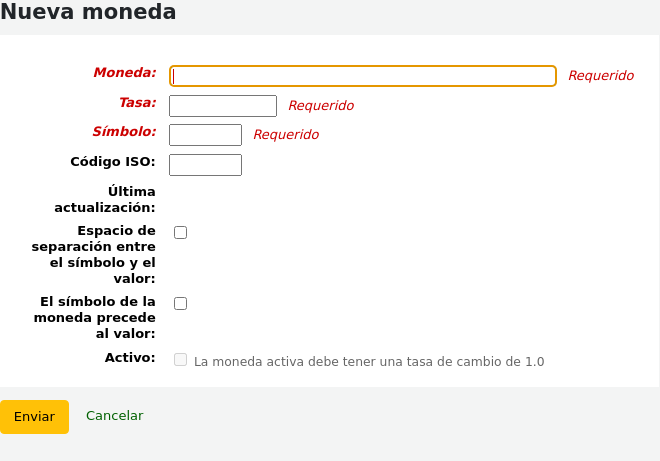The height and width of the screenshot is (461, 660).
Task: Toggle the Activo checkbox
Action: (181, 359)
